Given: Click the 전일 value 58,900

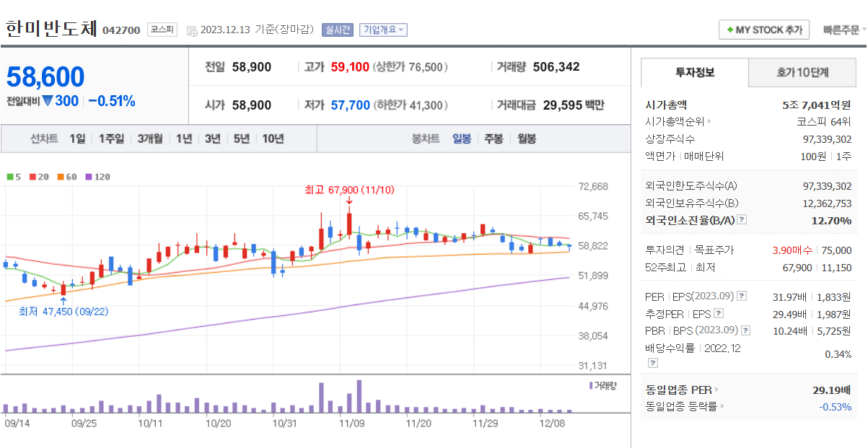Looking at the screenshot, I should click(252, 67).
